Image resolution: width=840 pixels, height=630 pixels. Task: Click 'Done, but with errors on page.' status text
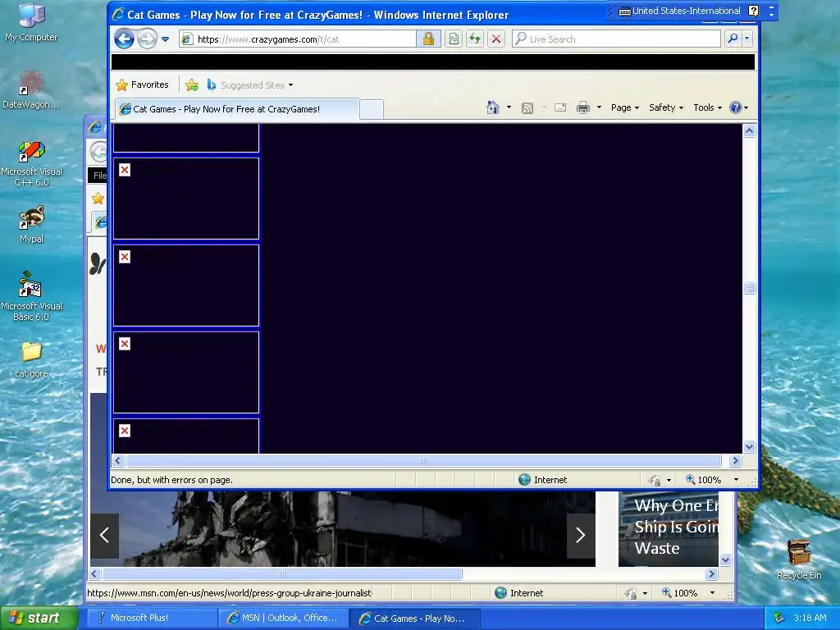click(171, 480)
